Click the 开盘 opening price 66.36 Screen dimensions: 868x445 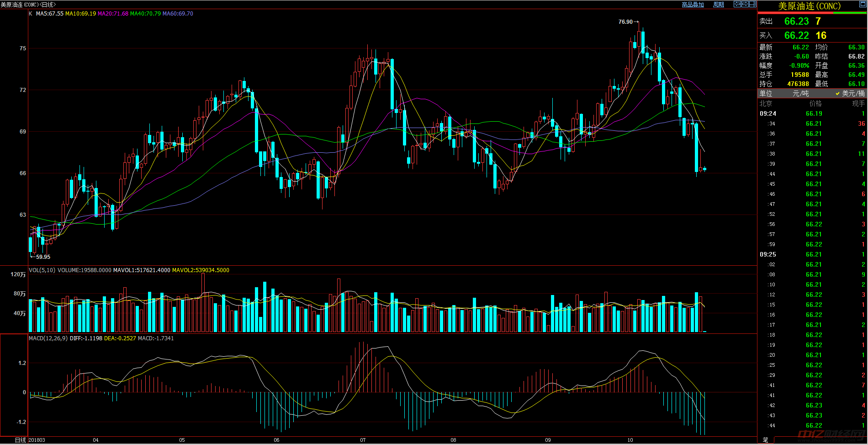click(x=856, y=66)
